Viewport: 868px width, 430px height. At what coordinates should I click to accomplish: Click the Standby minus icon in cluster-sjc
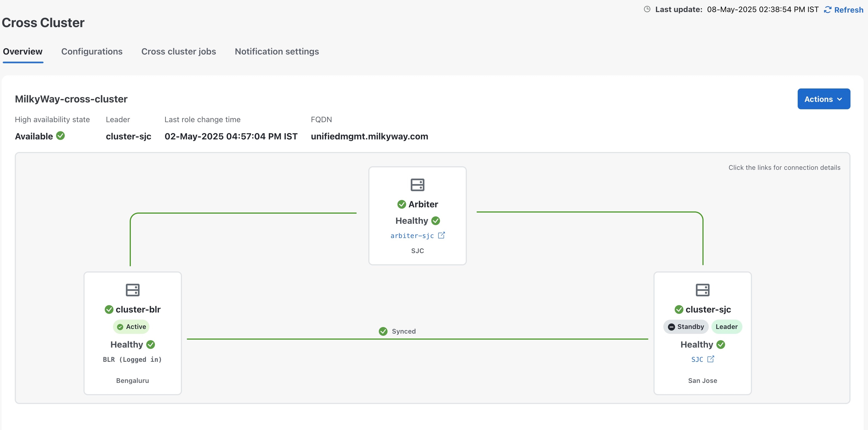[671, 327]
